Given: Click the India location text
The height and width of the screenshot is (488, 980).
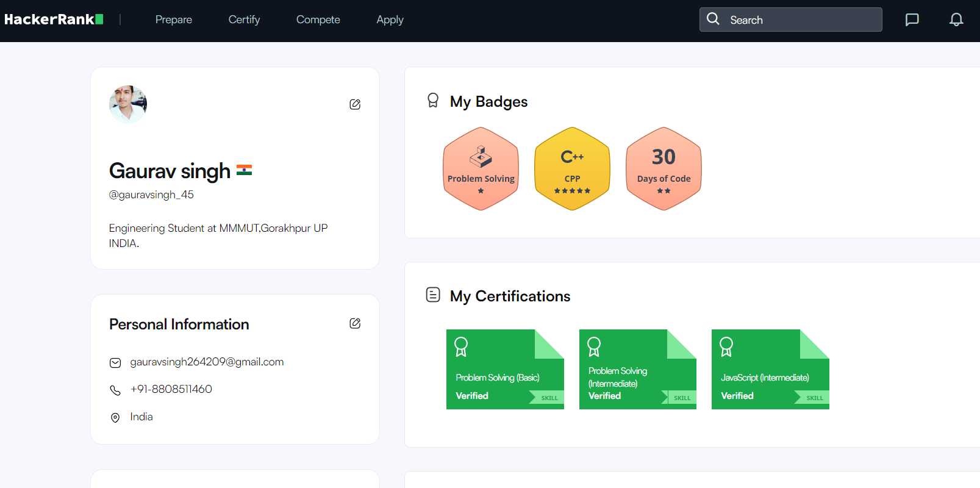Looking at the screenshot, I should tap(141, 417).
